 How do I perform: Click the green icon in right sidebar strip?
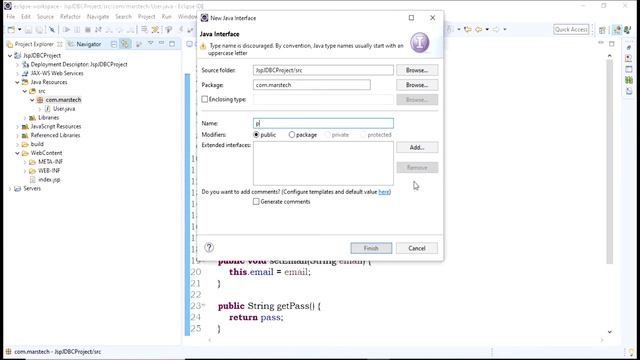coord(629,80)
